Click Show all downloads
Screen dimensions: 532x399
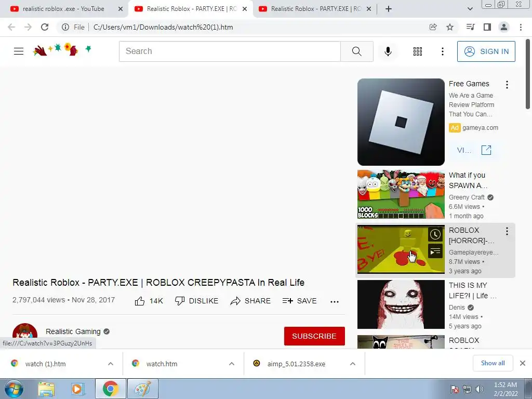coord(493,363)
